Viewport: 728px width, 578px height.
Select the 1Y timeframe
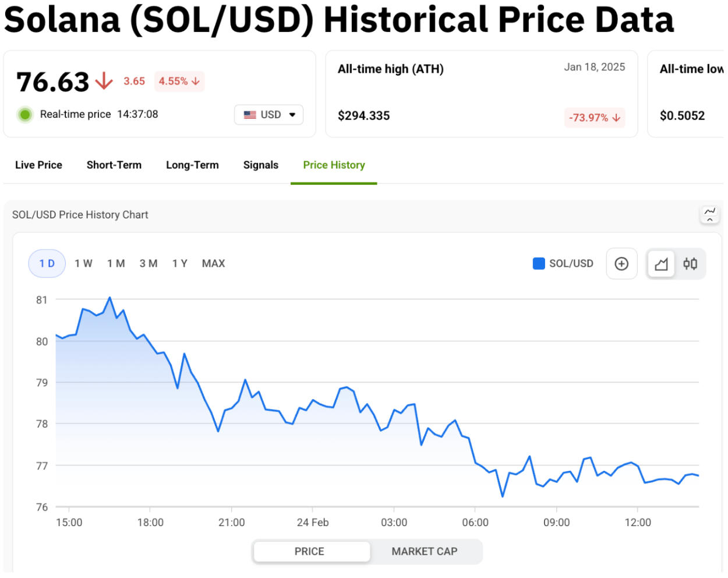coord(180,263)
